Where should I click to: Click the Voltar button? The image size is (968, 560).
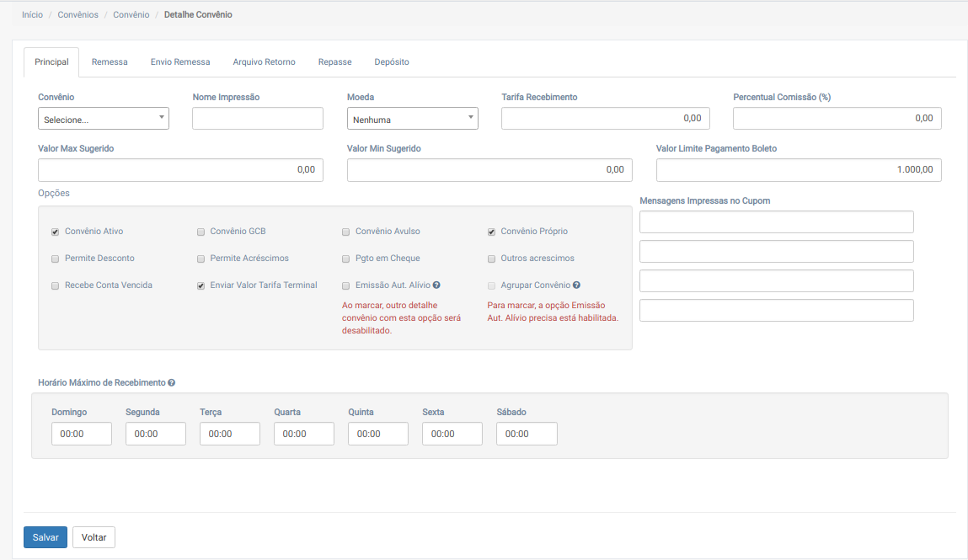pyautogui.click(x=94, y=537)
